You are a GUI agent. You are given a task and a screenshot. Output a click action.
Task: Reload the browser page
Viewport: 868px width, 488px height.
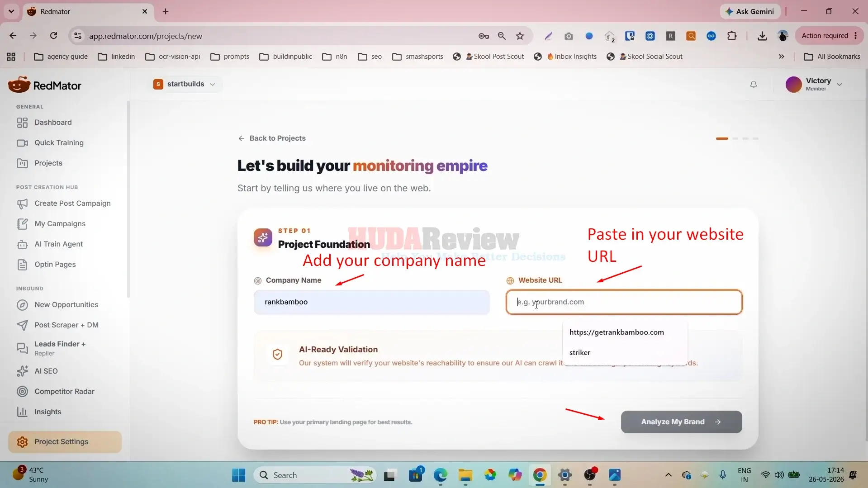tap(53, 36)
